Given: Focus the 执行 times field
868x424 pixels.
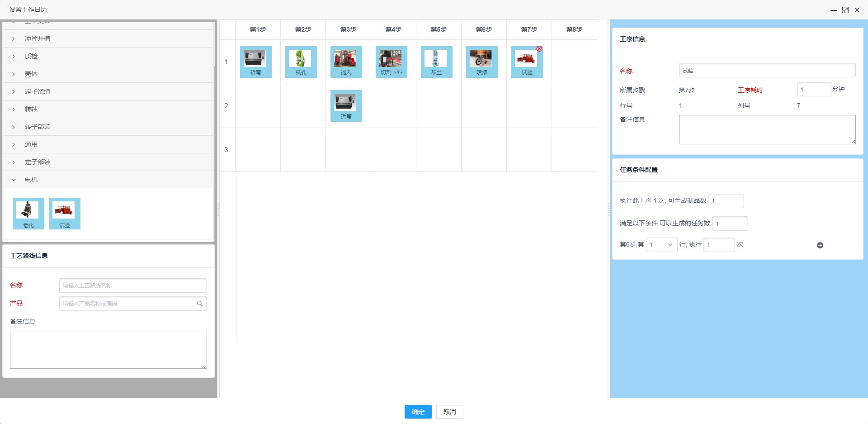Looking at the screenshot, I should click(719, 245).
